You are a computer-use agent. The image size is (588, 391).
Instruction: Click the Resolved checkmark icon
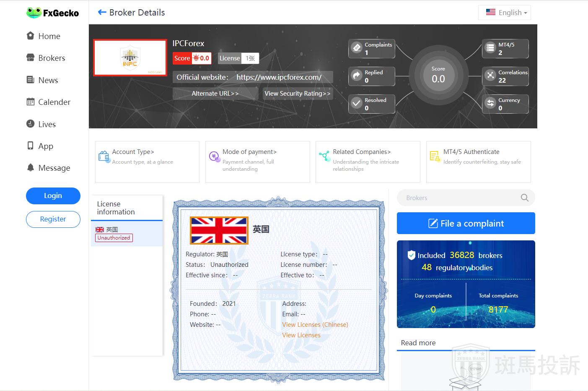(357, 104)
